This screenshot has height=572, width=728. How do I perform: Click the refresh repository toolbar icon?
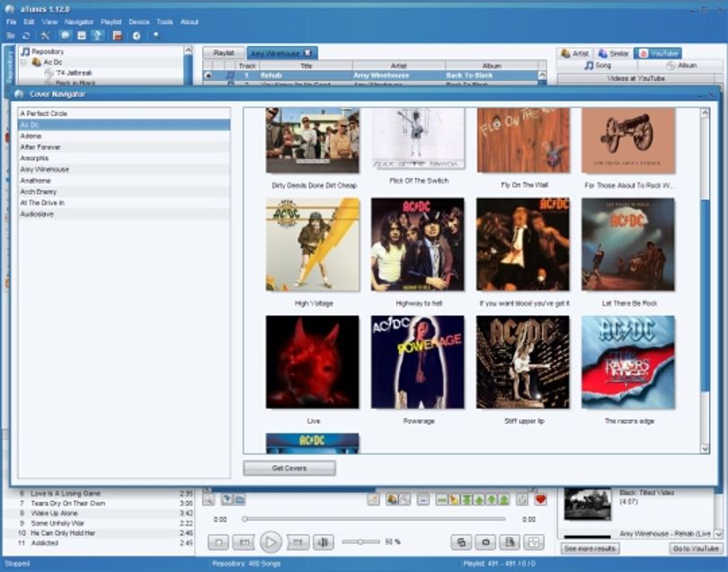tap(26, 36)
